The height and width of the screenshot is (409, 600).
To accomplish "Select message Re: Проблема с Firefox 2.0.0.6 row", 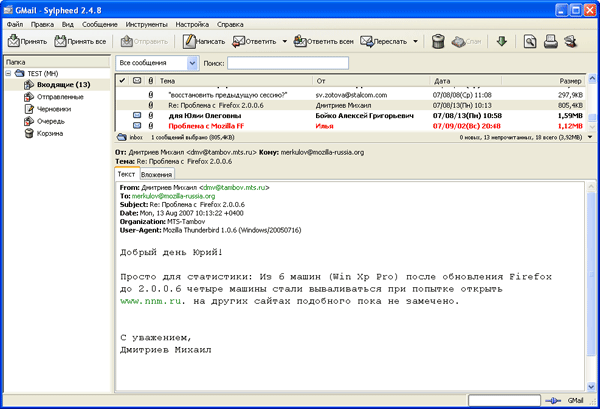I will tap(350, 105).
